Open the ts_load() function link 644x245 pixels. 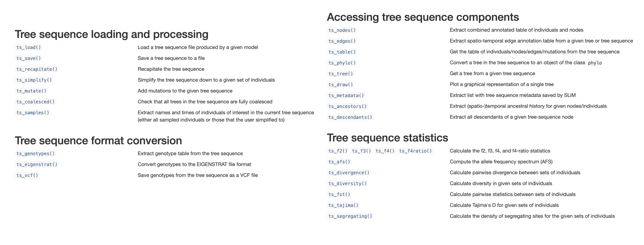(x=29, y=47)
